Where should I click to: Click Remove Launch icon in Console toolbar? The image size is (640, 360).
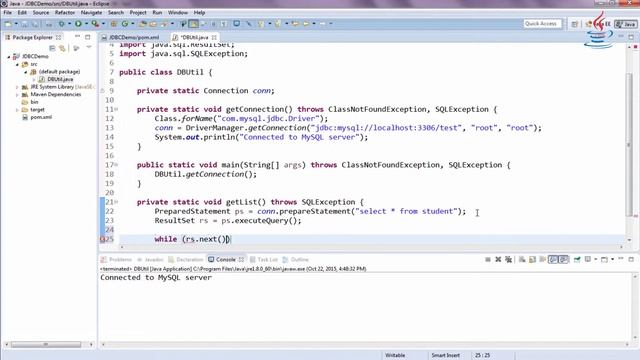pos(498,260)
